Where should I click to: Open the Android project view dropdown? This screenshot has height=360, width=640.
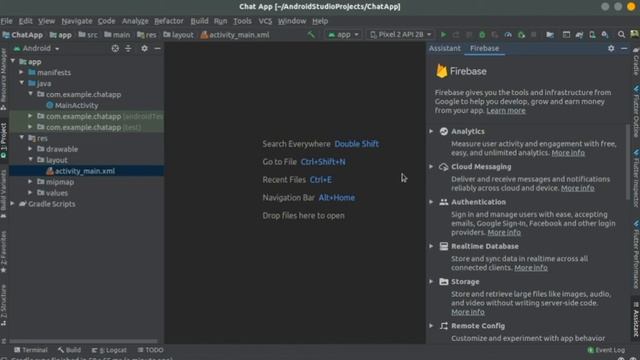[37, 48]
